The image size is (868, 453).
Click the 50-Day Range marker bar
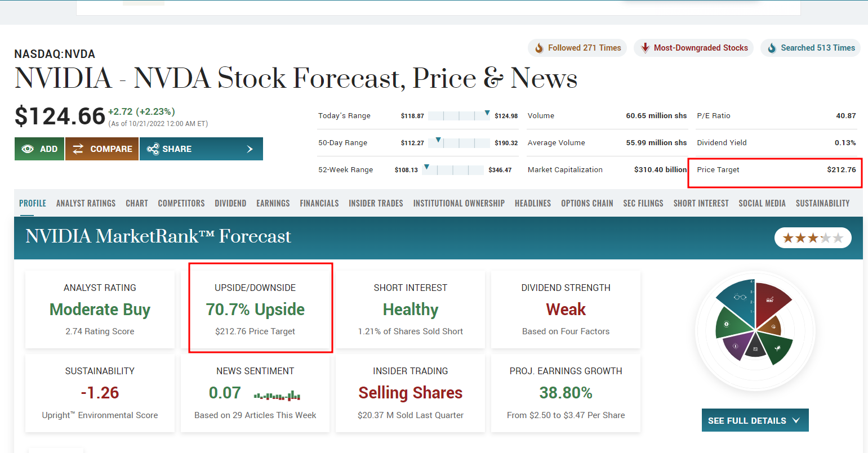point(459,142)
